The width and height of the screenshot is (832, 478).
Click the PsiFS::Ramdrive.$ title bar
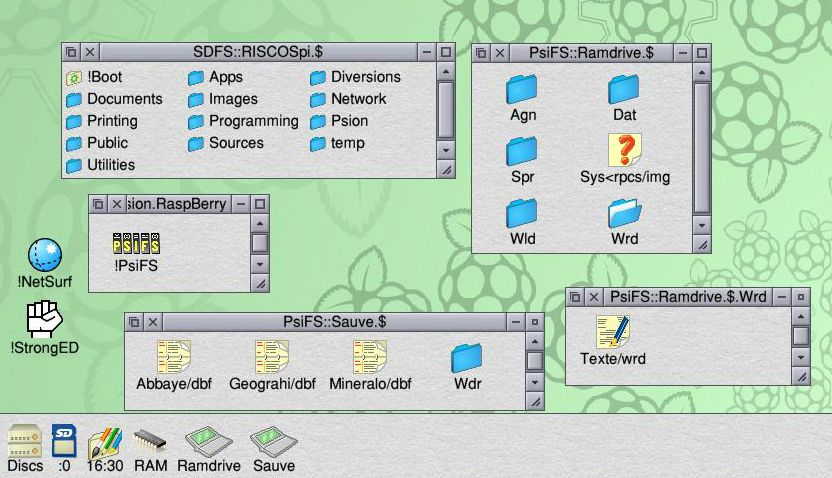(x=591, y=53)
